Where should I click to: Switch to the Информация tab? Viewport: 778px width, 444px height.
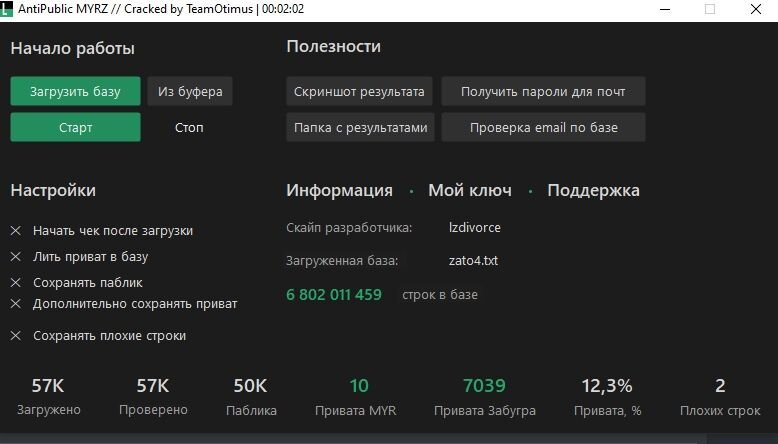339,190
